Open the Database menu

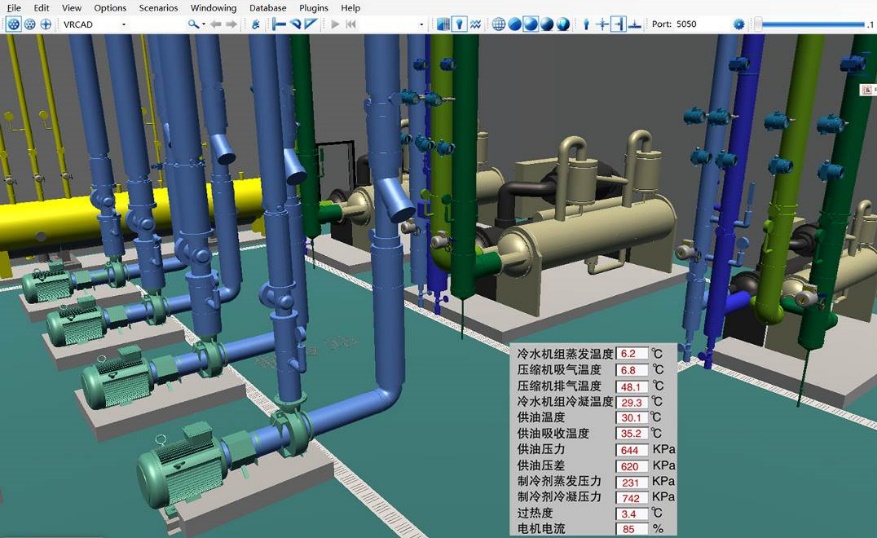point(268,8)
